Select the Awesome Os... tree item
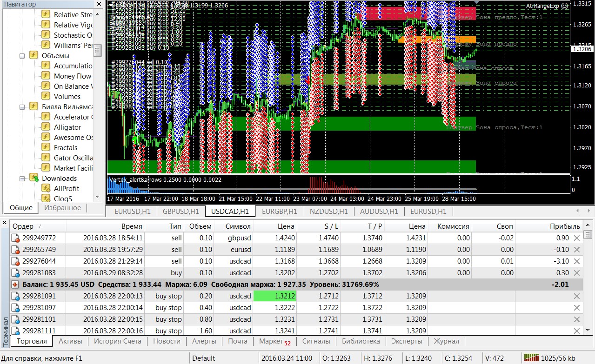The width and height of the screenshot is (595, 364). click(x=73, y=137)
